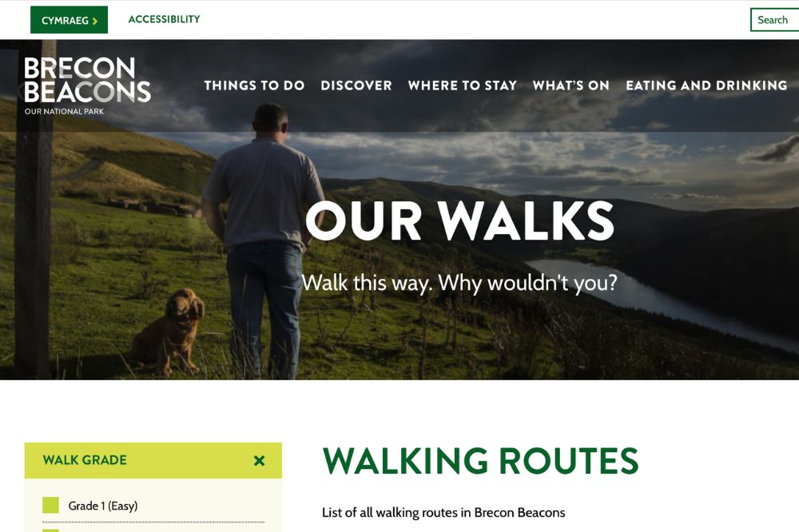The image size is (799, 532).
Task: Open the Things To Do menu
Action: point(254,85)
